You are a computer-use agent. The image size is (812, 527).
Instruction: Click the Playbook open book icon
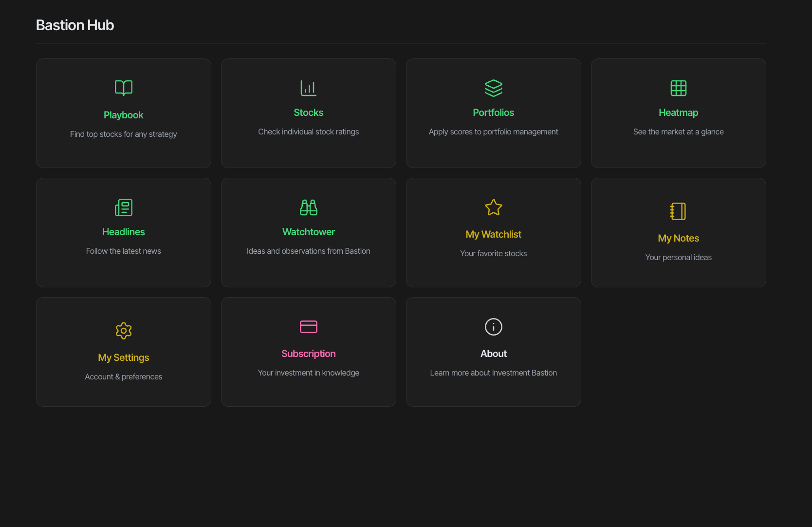[x=123, y=88]
